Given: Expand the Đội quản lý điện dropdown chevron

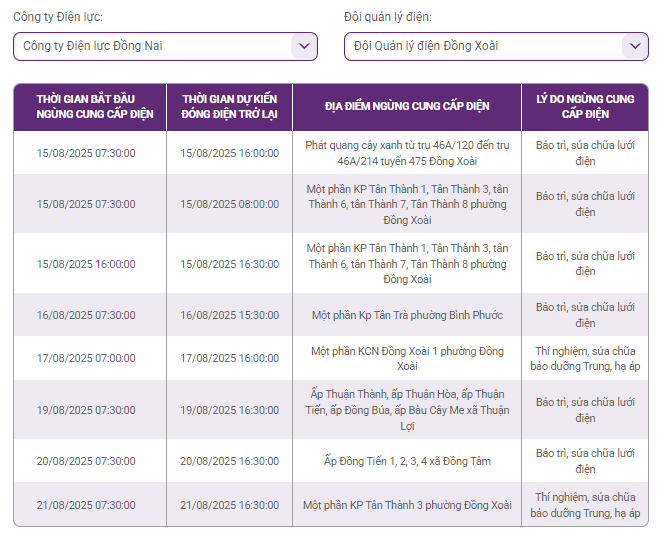Looking at the screenshot, I should (x=635, y=46).
